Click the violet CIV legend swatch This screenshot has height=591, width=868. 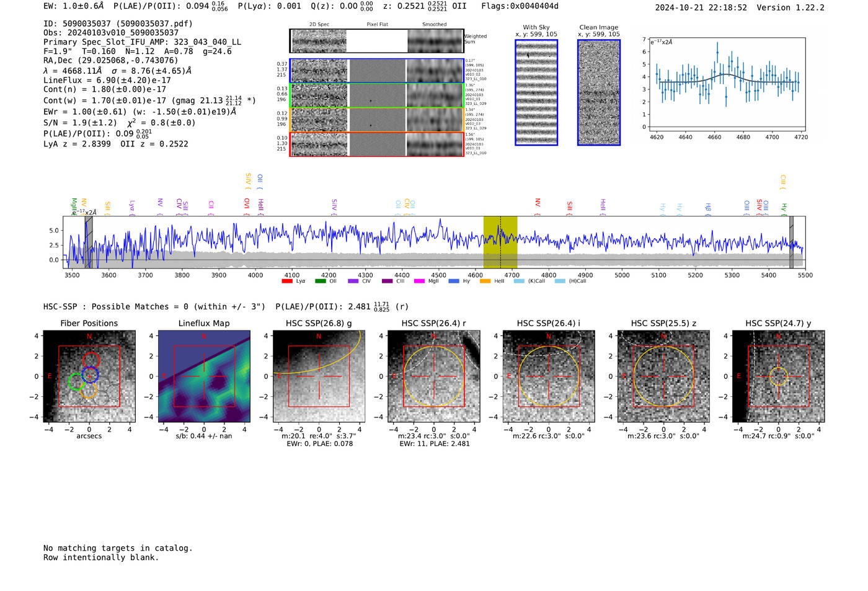click(353, 282)
